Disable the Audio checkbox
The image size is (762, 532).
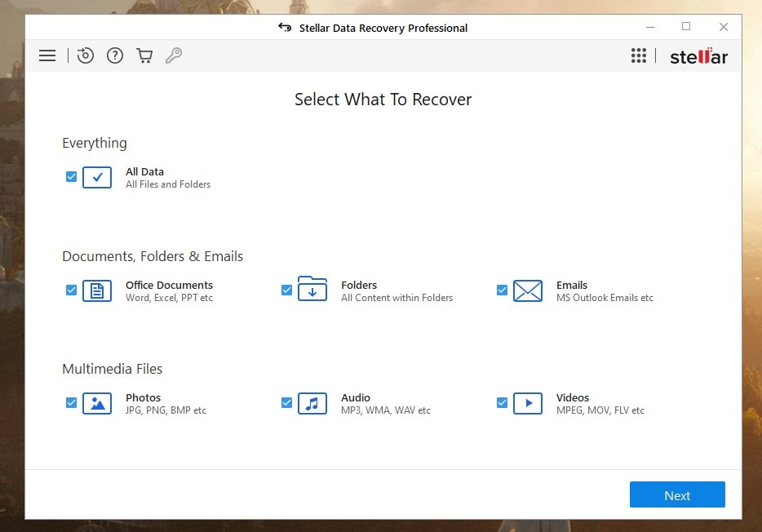[x=286, y=402]
